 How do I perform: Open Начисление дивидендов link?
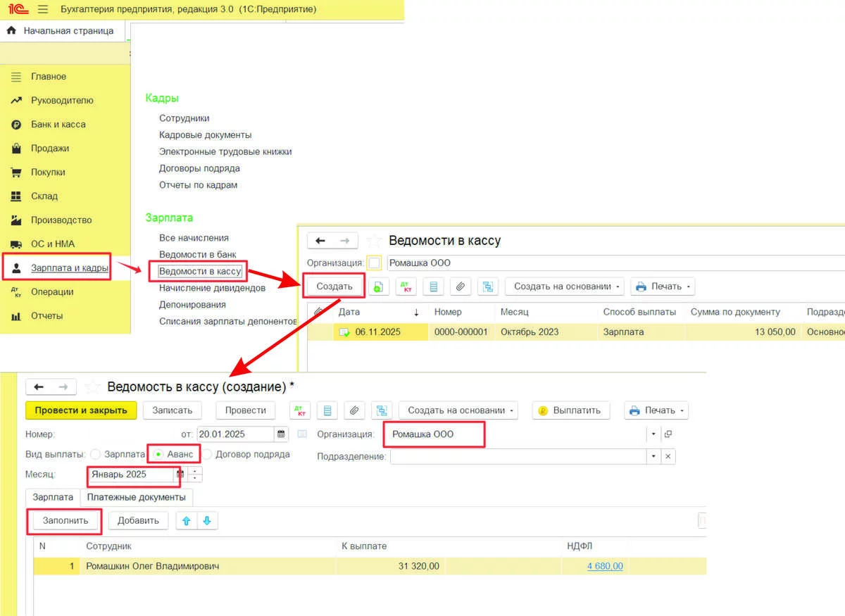click(212, 288)
